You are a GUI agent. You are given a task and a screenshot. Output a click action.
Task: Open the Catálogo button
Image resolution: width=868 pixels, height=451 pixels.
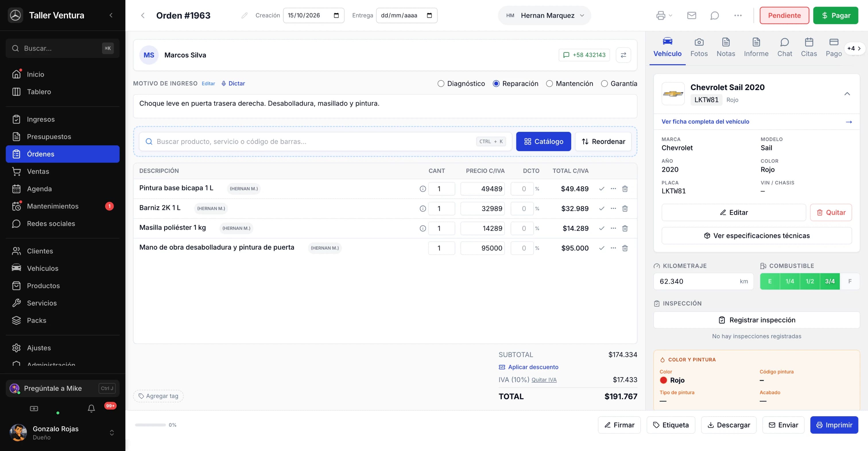pyautogui.click(x=544, y=142)
